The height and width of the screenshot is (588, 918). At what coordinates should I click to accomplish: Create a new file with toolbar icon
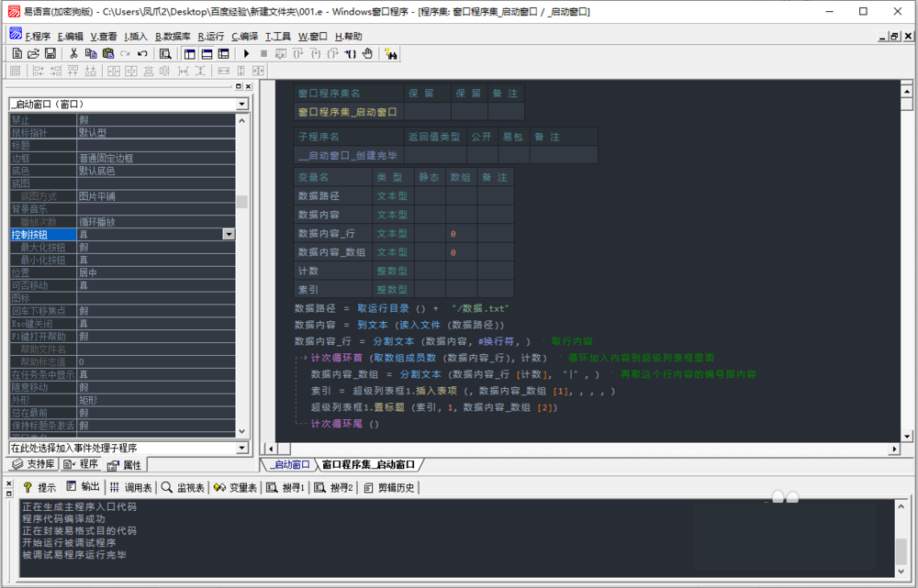[x=17, y=54]
